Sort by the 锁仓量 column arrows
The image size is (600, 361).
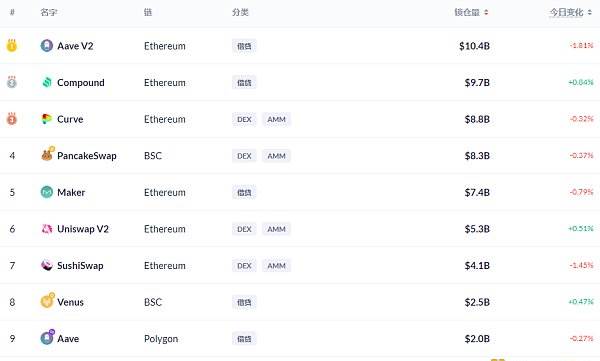pyautogui.click(x=486, y=12)
